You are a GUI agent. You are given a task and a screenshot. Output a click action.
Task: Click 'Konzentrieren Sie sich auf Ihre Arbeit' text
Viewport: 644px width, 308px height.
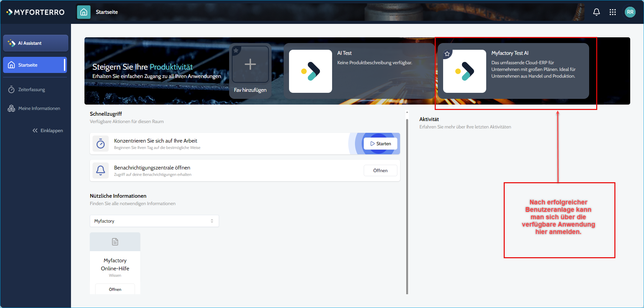pos(155,141)
